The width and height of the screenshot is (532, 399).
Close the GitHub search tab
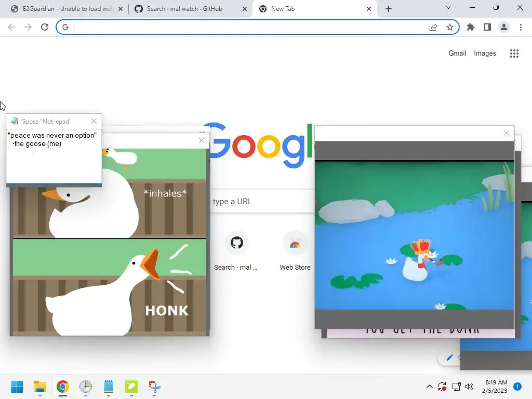pyautogui.click(x=245, y=9)
